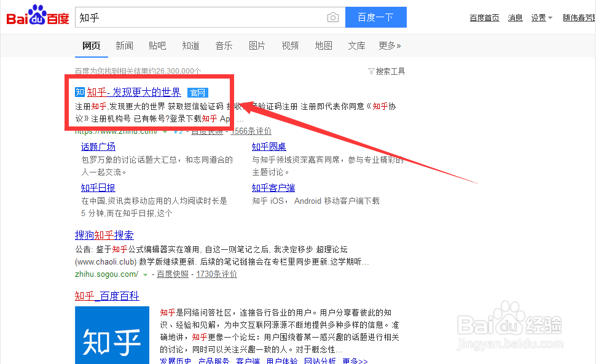This screenshot has height=364, width=596.
Task: Open the 话题广场 sublink
Action: [98, 147]
